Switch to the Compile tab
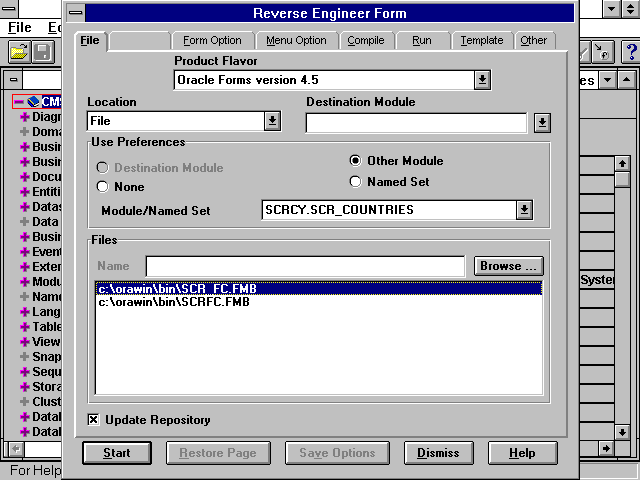Viewport: 640px width, 480px height. 366,40
